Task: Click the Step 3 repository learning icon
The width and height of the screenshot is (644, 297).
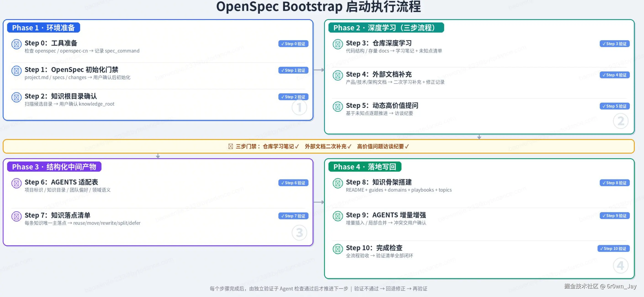Action: tap(338, 44)
